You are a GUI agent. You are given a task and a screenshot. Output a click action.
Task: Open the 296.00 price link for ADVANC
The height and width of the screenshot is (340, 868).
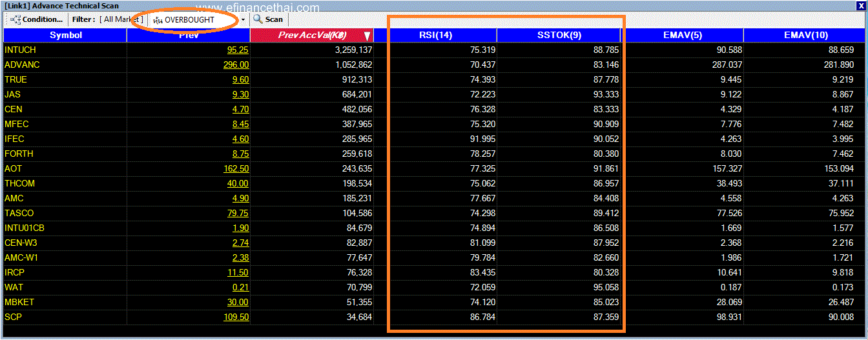coord(236,65)
